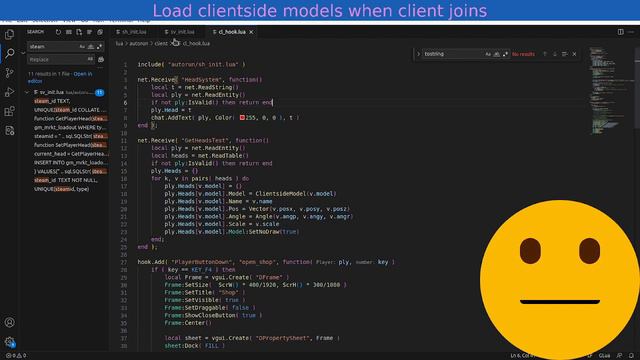Switch to the sv_init.lua tab
The image size is (640, 360).
pyautogui.click(x=181, y=32)
